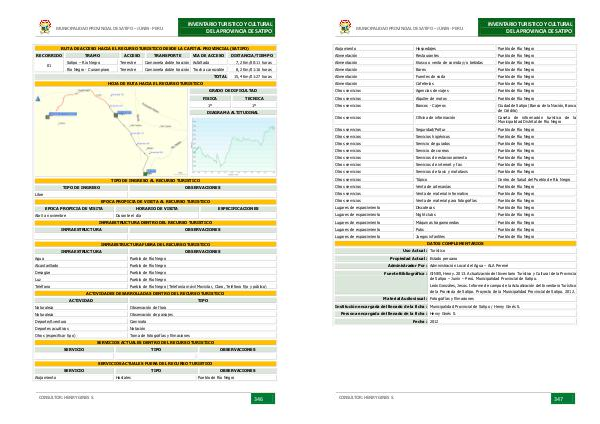This screenshot has width=600, height=424.
Task: Click the 'TECNICA' difficulty header
Action: (254, 98)
